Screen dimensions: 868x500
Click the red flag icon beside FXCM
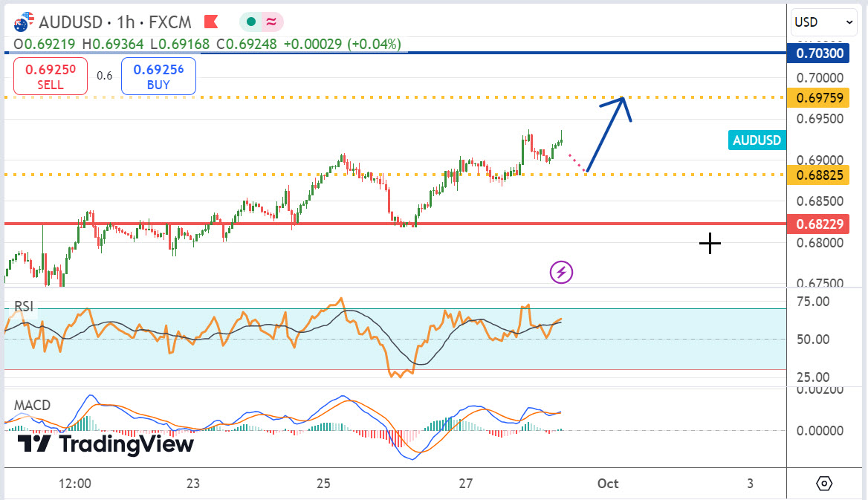pyautogui.click(x=211, y=21)
